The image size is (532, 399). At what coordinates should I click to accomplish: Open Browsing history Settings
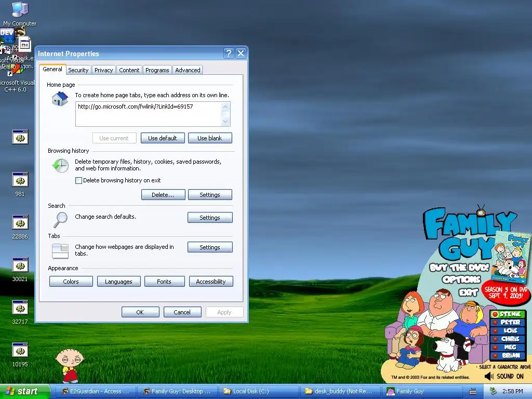(x=210, y=195)
